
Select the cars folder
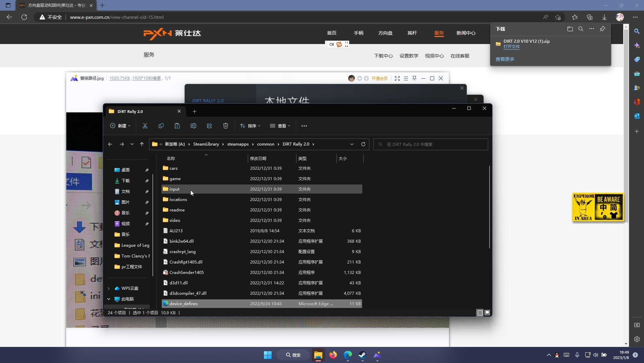coord(262,168)
